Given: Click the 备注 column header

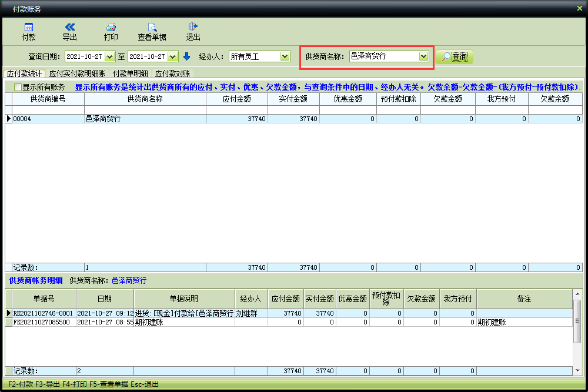Looking at the screenshot, I should [524, 299].
